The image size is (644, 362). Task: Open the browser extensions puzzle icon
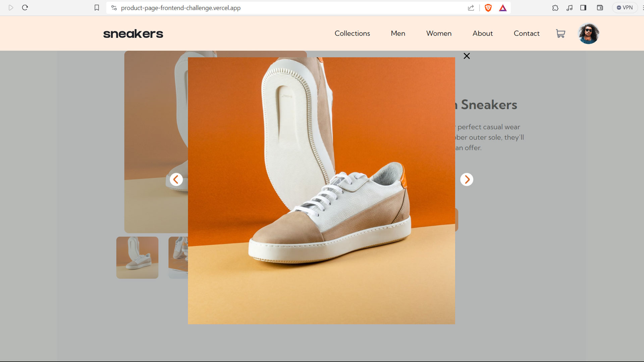tap(555, 8)
